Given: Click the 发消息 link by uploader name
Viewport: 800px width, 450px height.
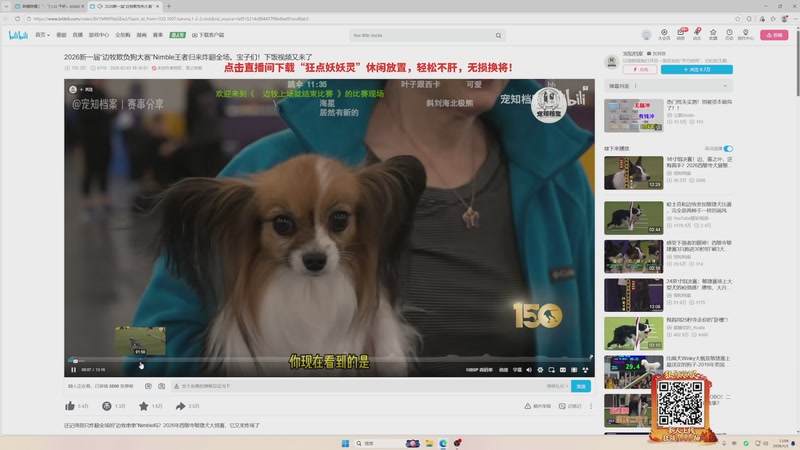Looking at the screenshot, I should pos(657,53).
